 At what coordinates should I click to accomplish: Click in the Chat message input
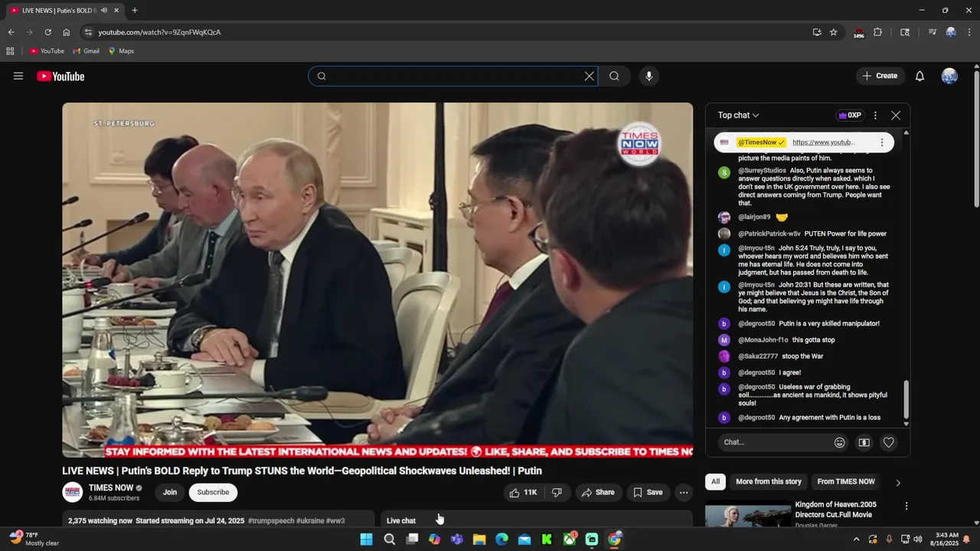click(773, 442)
